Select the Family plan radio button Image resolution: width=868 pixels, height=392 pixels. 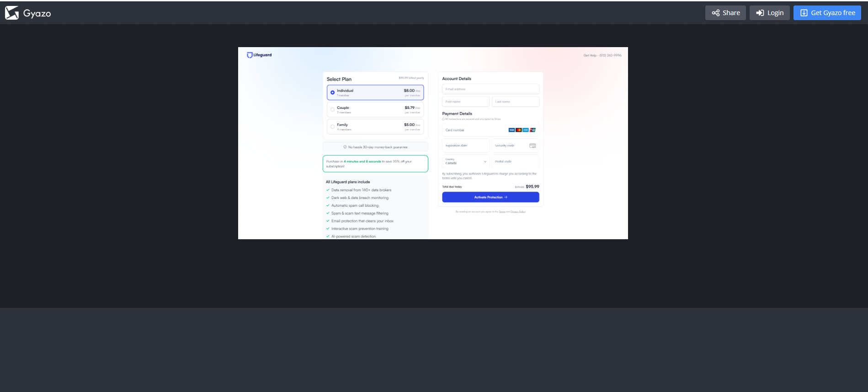click(332, 127)
